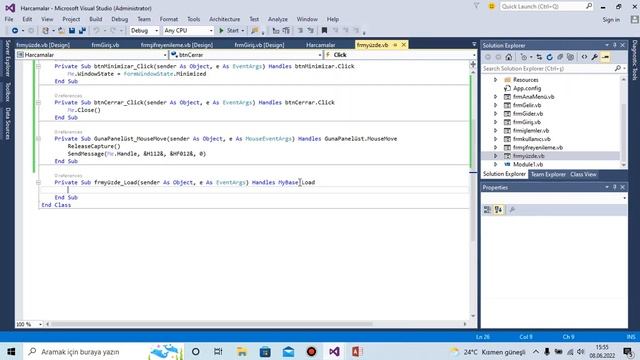This screenshot has height=360, width=640.
Task: Open Diagnostic Tools side tab
Action: pos(635,60)
